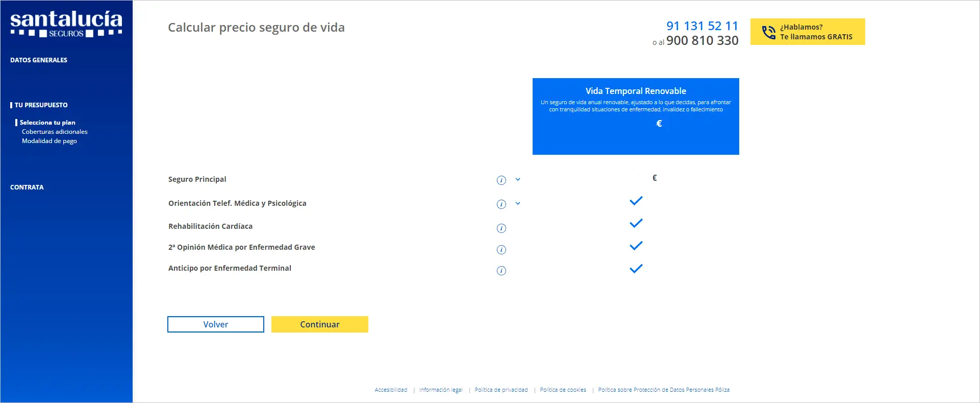Click the euro symbol in the blue plan card
Image resolution: width=980 pixels, height=403 pixels.
659,124
